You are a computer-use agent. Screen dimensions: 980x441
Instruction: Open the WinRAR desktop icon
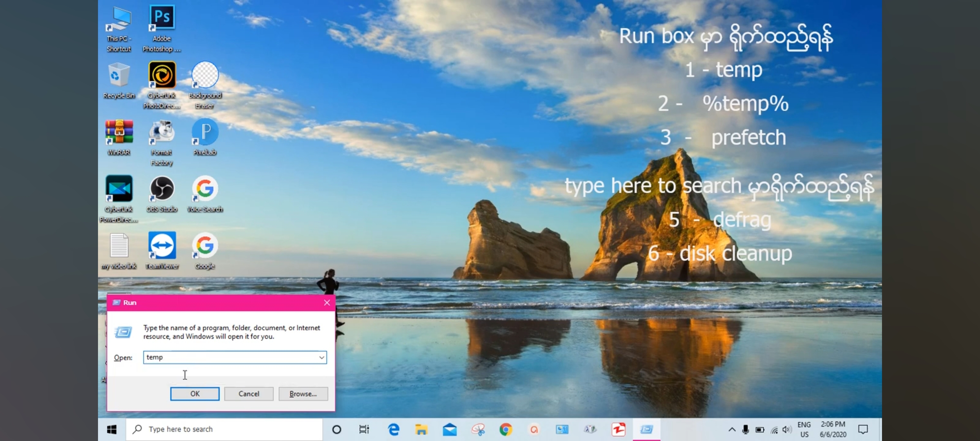[119, 132]
